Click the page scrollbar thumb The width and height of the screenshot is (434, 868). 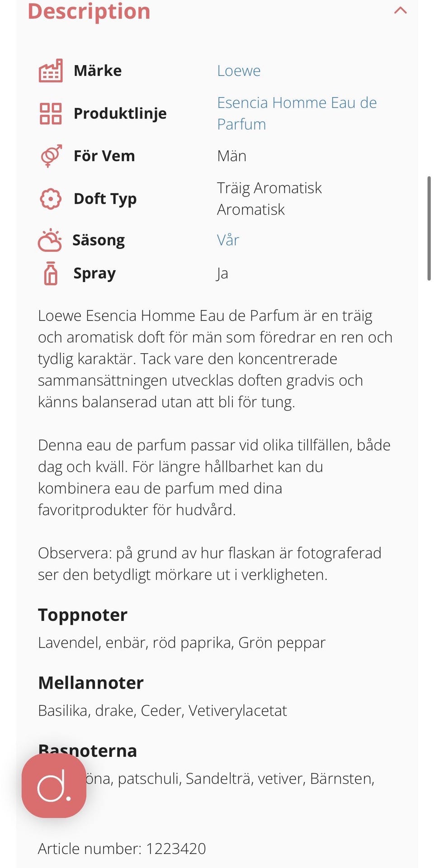(429, 228)
